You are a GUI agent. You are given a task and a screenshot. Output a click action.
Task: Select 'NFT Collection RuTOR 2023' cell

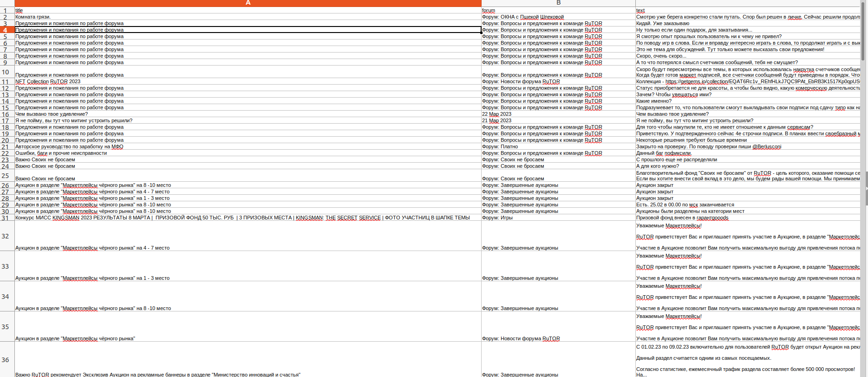(x=48, y=82)
